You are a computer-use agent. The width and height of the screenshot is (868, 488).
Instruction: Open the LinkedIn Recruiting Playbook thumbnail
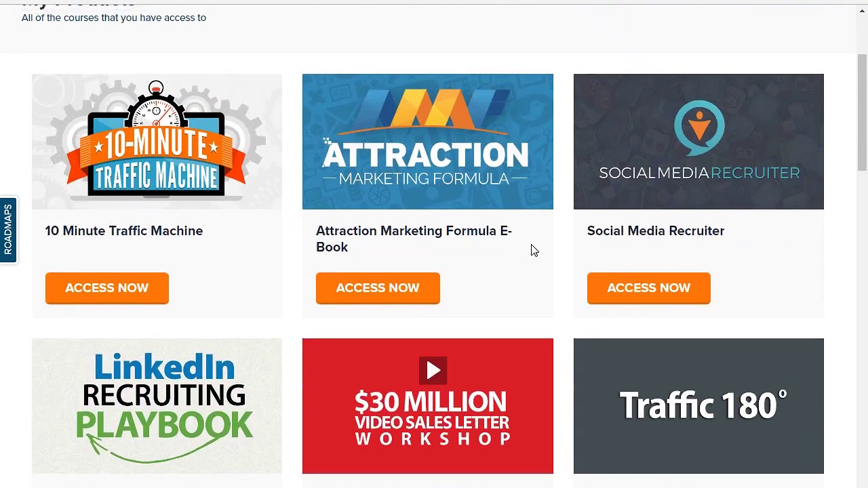[157, 406]
